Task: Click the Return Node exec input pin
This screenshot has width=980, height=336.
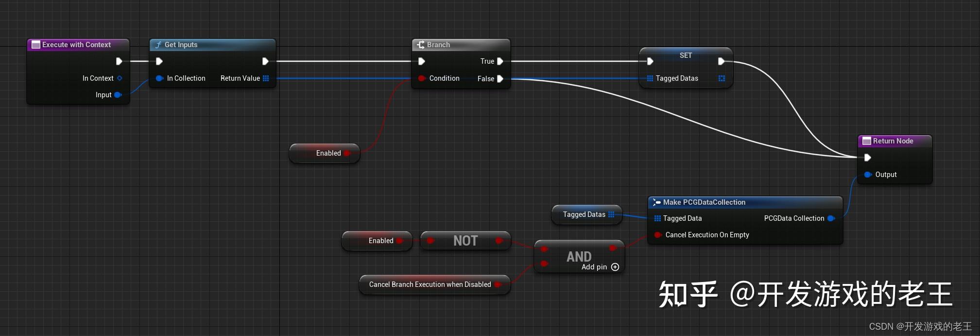Action: [x=867, y=158]
